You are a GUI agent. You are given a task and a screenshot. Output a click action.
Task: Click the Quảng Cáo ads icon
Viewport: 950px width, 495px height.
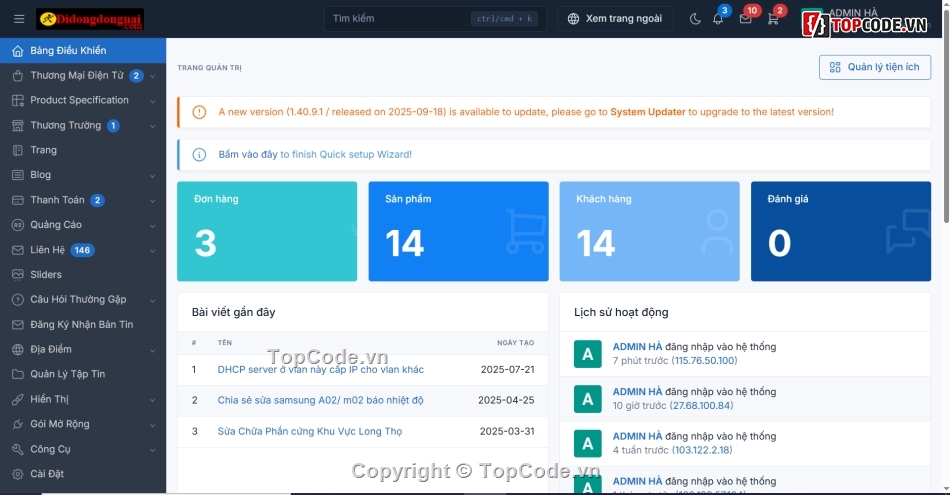[x=18, y=225]
